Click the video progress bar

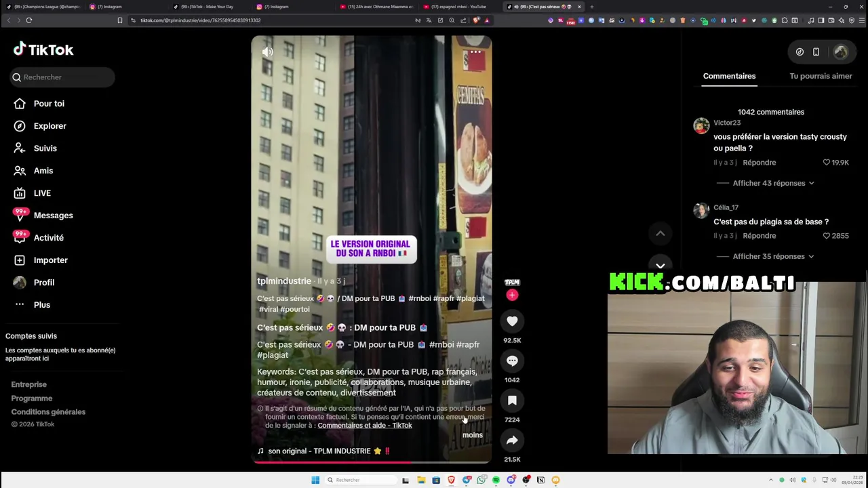[x=371, y=462]
